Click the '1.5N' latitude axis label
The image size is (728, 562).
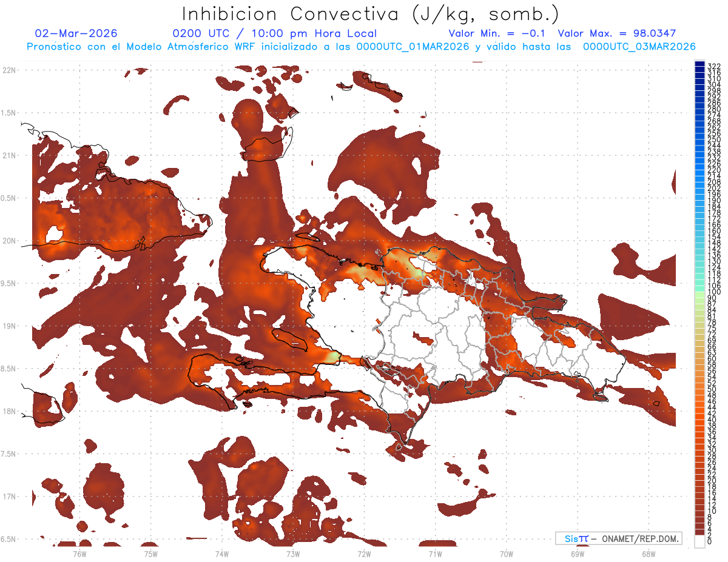click(8, 113)
